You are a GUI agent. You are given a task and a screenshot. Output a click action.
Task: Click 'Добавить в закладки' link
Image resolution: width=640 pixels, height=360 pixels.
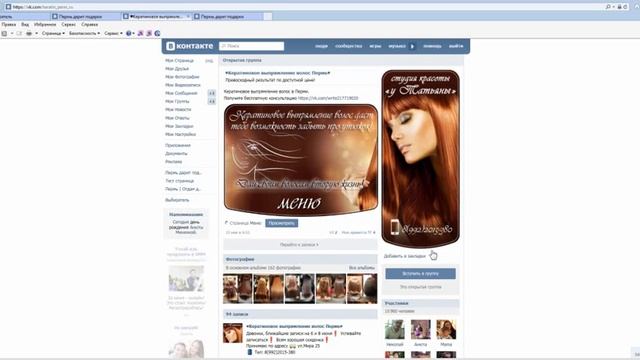pos(404,256)
